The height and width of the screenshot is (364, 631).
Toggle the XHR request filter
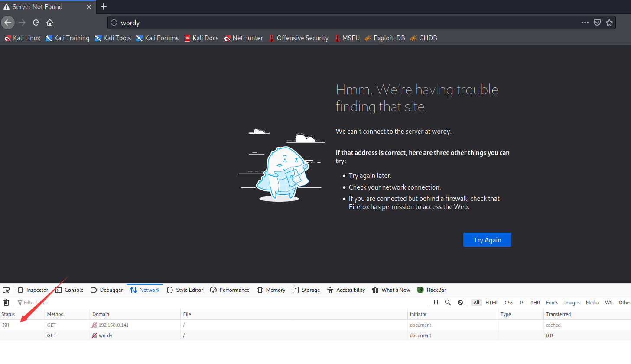(x=535, y=303)
